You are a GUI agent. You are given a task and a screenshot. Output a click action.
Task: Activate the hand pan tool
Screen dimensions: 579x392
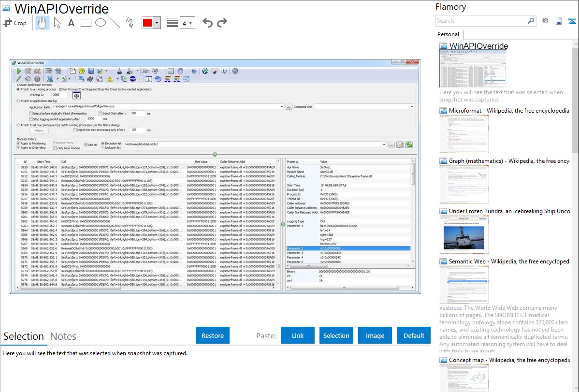(42, 23)
